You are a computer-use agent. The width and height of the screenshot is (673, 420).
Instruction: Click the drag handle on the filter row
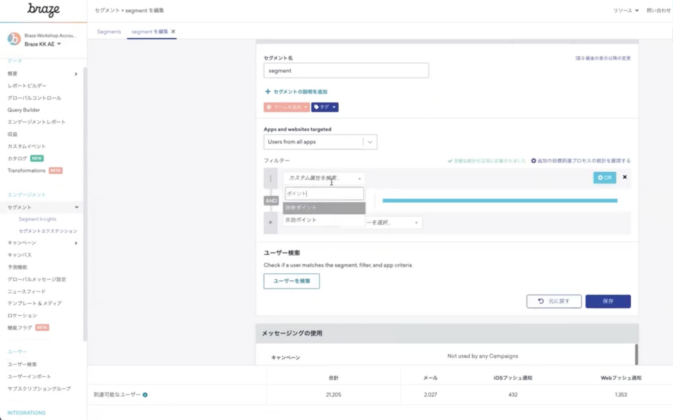pyautogui.click(x=270, y=178)
